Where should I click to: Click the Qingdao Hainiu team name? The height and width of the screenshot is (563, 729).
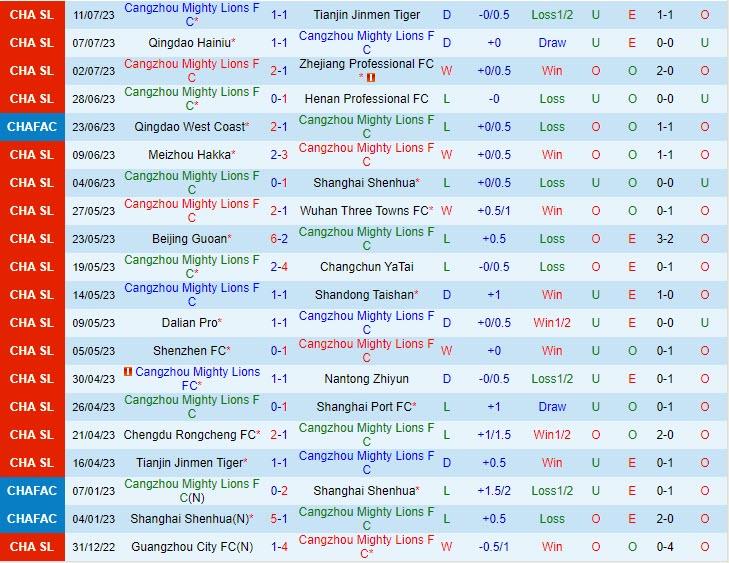189,43
